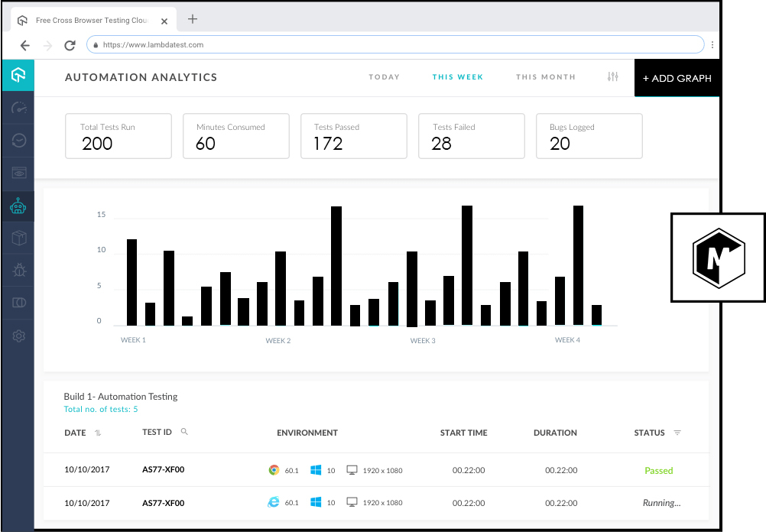Image resolution: width=766 pixels, height=532 pixels.
Task: Open the graph filter sliders icon
Action: point(612,76)
